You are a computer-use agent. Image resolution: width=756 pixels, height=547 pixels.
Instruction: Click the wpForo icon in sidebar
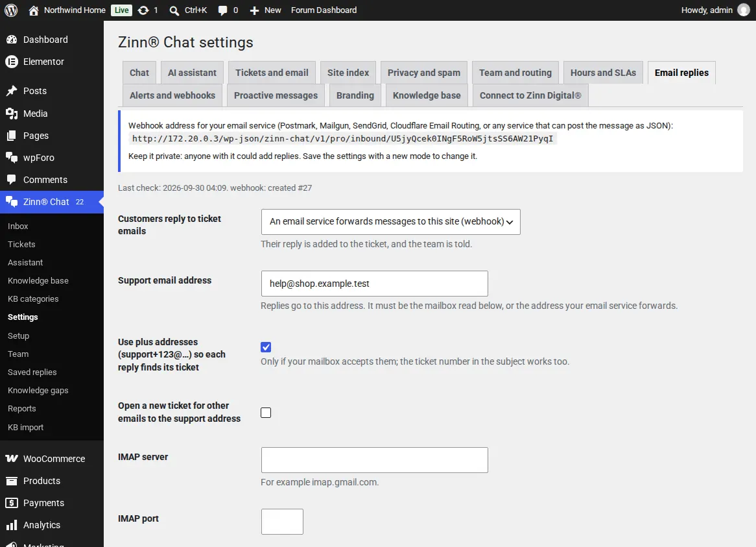12,158
